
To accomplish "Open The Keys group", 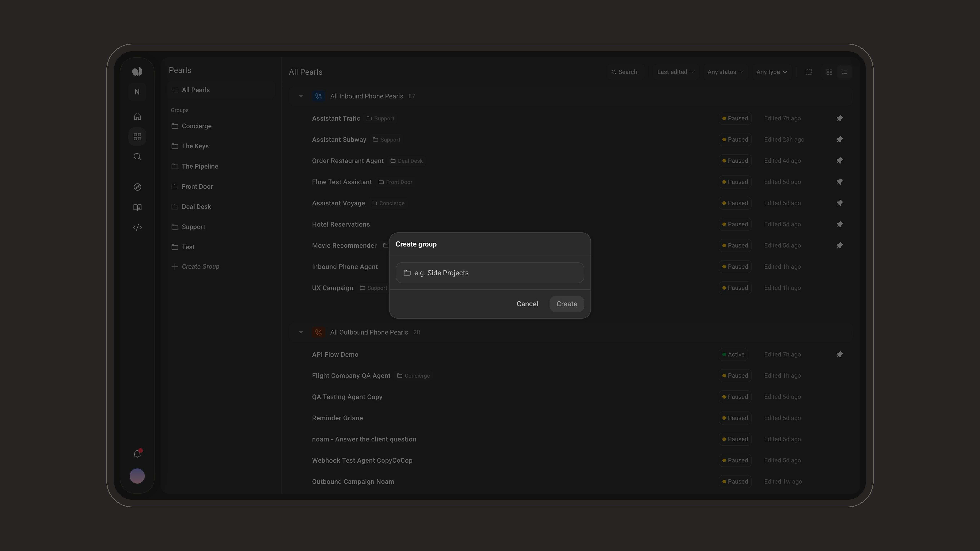I will (x=221, y=146).
